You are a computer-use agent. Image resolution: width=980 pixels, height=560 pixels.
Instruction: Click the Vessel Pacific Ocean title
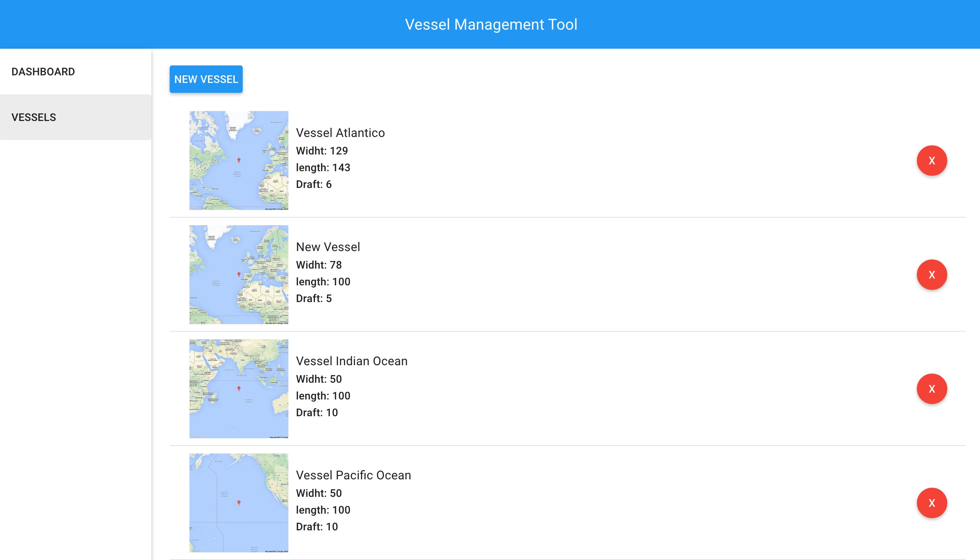pos(353,475)
